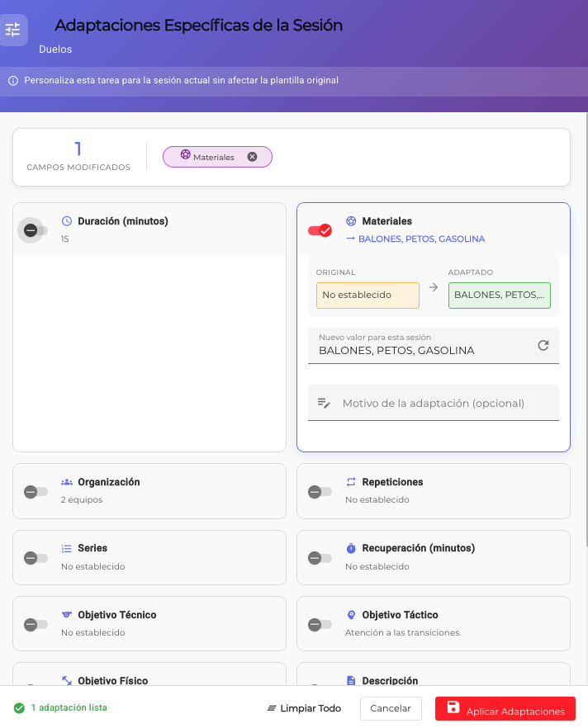Click the Cancelar button
The height and width of the screenshot is (728, 588).
(391, 708)
